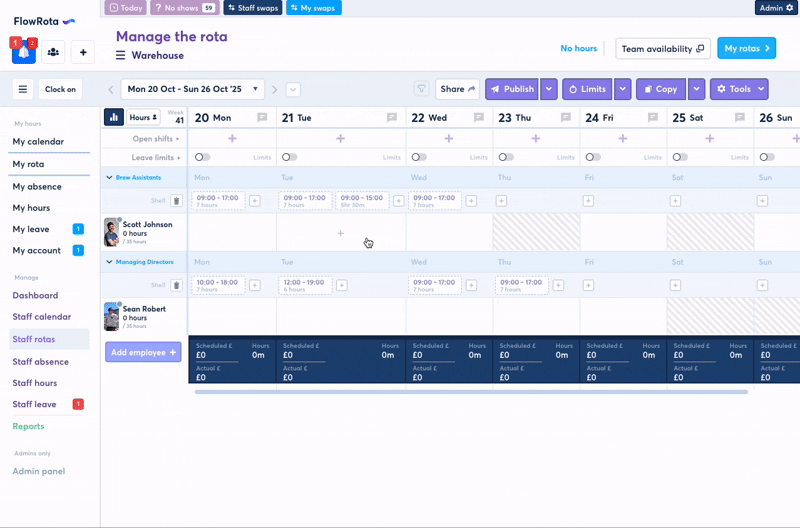Open the Team availability button
Viewport: 800px width, 528px height.
click(662, 48)
